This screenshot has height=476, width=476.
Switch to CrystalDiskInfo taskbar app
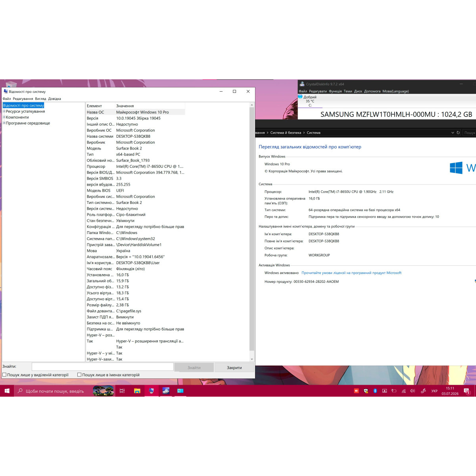[x=166, y=391]
